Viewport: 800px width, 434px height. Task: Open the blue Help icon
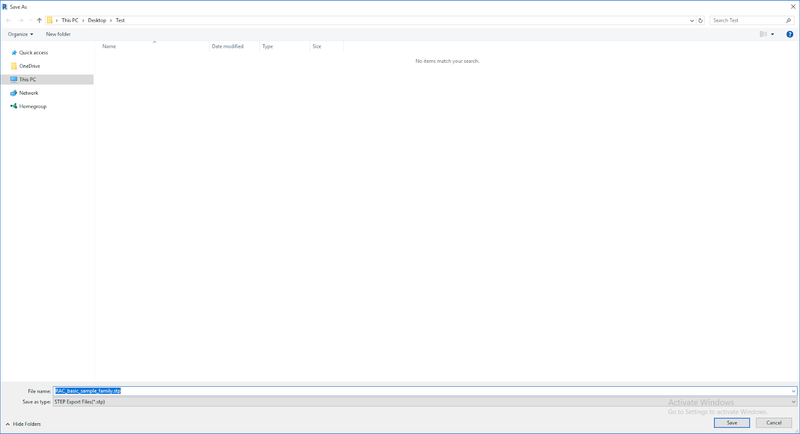[790, 34]
